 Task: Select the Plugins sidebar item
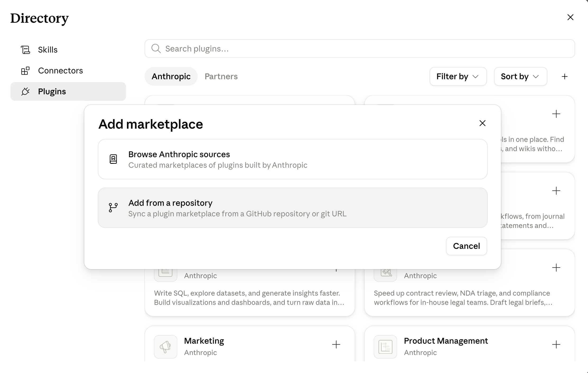(x=68, y=91)
